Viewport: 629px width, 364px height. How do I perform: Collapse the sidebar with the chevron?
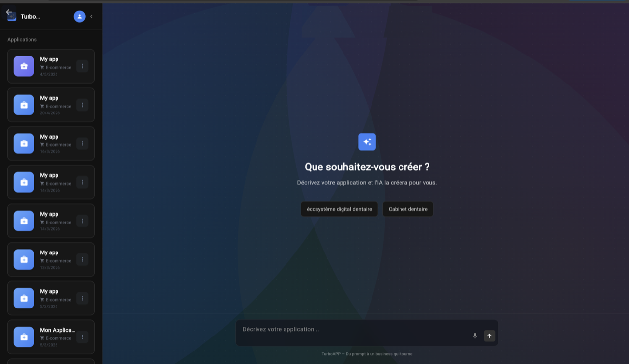91,16
